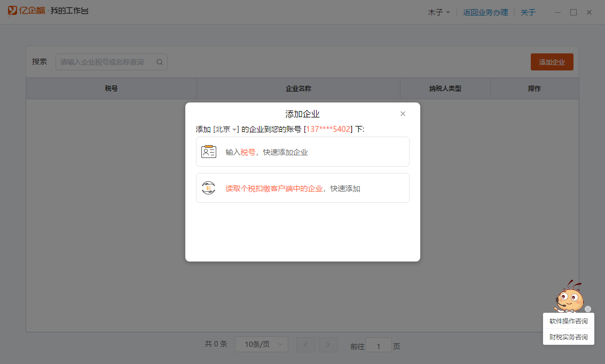
Task: Dismiss the mascot consultation popup
Action: [588, 309]
